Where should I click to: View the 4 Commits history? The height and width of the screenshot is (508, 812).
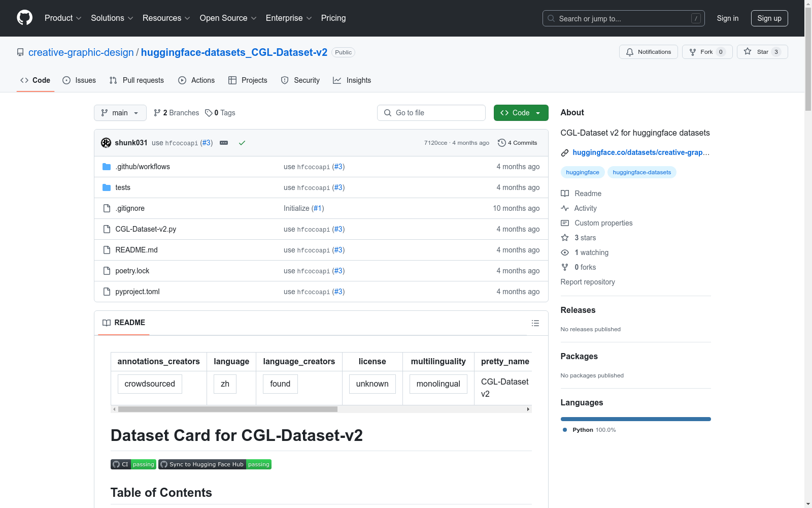tap(518, 143)
